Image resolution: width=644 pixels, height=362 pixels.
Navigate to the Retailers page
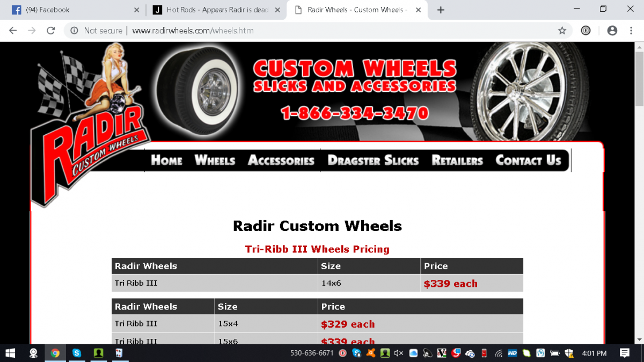click(457, 160)
